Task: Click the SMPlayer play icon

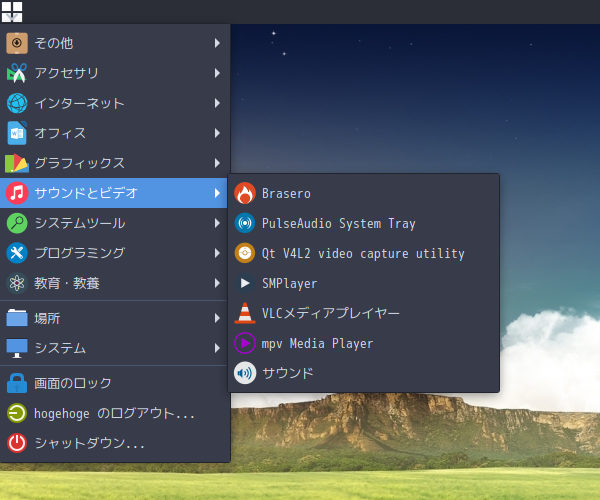Action: tap(245, 283)
